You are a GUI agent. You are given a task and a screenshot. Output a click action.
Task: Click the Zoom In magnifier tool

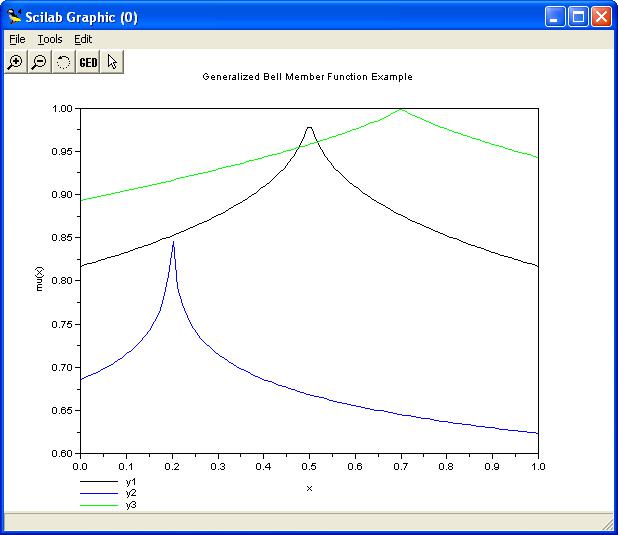click(x=15, y=62)
